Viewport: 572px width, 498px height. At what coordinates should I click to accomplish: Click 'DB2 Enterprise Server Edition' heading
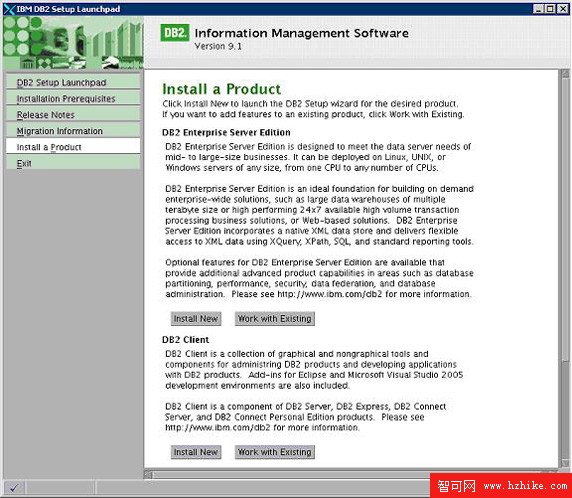(226, 132)
